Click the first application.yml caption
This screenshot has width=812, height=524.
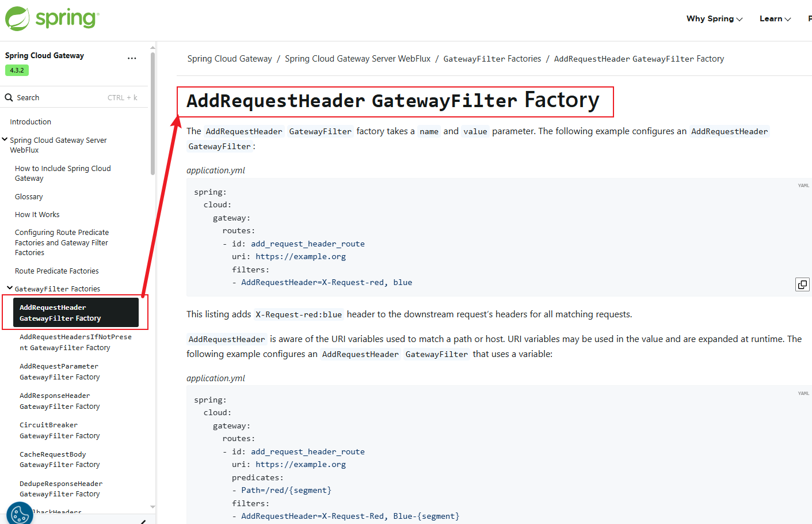tap(216, 170)
